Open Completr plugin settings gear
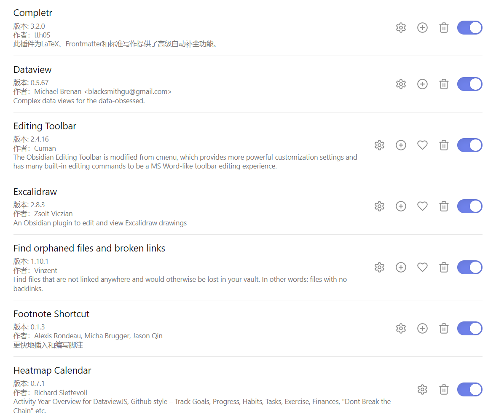The image size is (504, 420). point(401,28)
